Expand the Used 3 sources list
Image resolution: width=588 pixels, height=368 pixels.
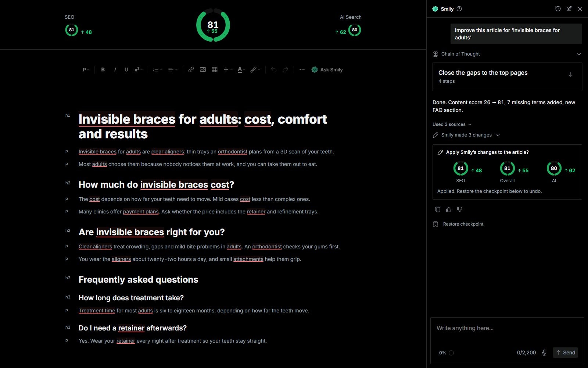pos(452,124)
